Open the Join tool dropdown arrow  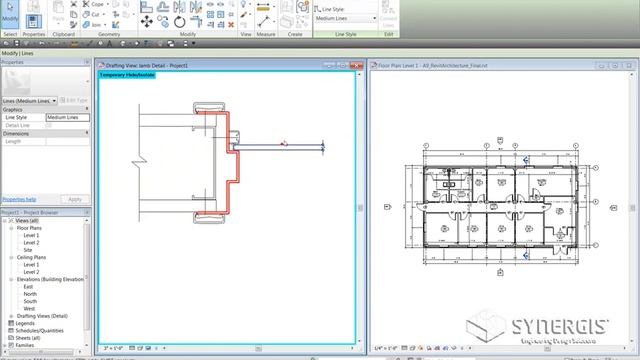point(105,25)
